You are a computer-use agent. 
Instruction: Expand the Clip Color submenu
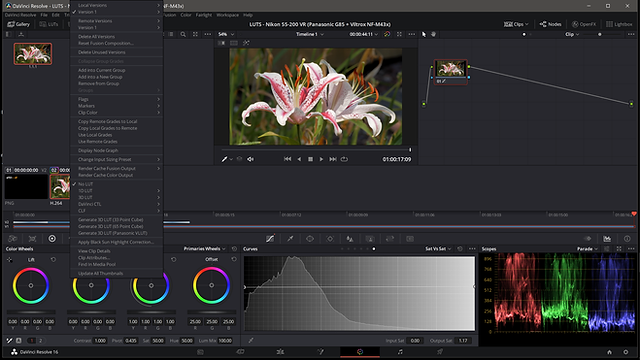[116, 113]
